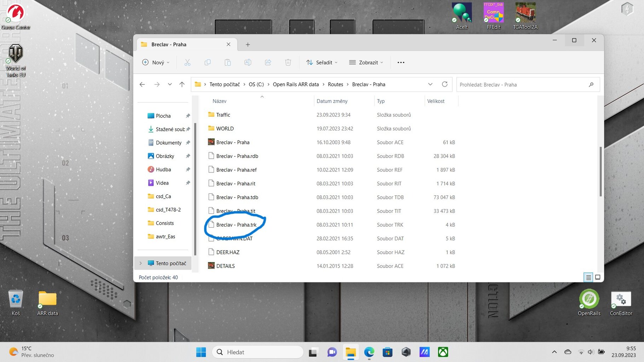Expand Tento počítač in navigation pane
Viewport: 644px width, 362px height.
tap(141, 263)
